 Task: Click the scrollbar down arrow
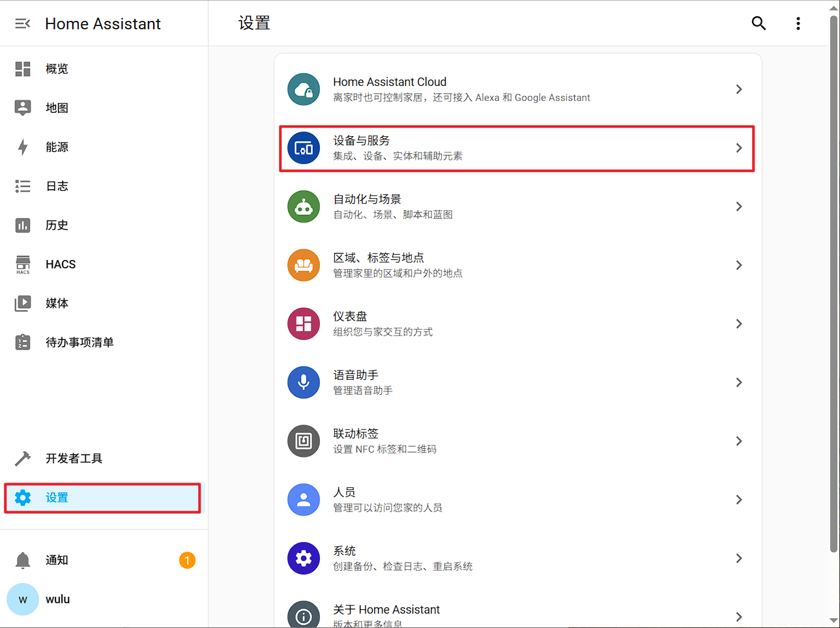click(x=833, y=621)
